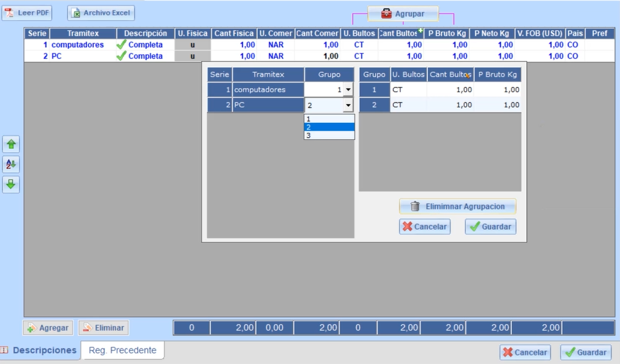
Task: Click the A-Z sort icon
Action: (11, 165)
